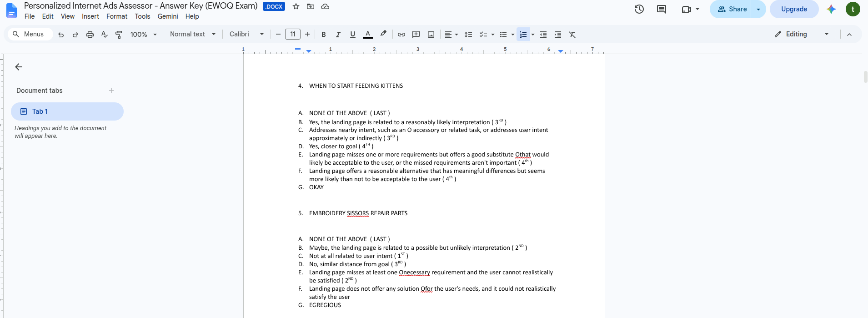Click the Google Docs home icon
This screenshot has width=868, height=318.
[x=11, y=10]
